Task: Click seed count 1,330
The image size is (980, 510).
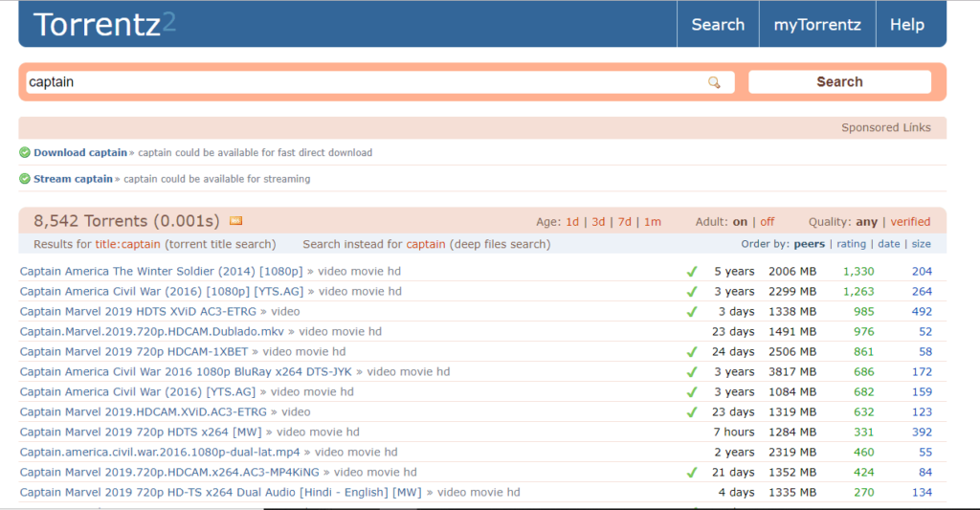Action: (858, 271)
